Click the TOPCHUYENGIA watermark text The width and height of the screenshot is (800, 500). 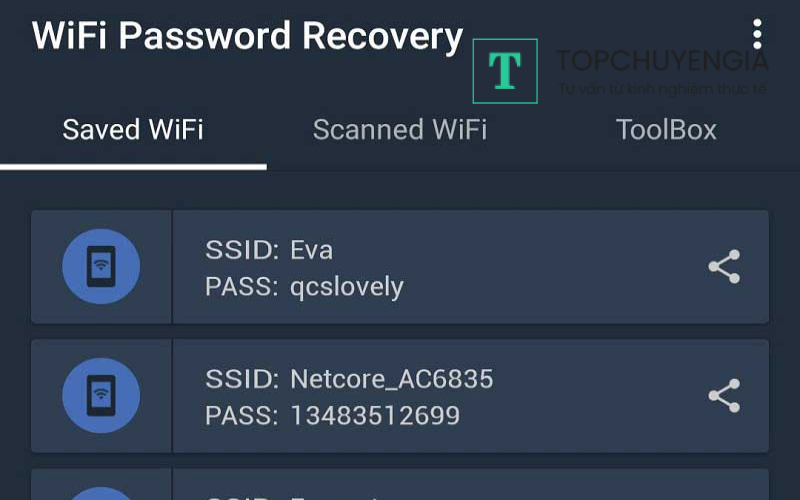pos(662,62)
